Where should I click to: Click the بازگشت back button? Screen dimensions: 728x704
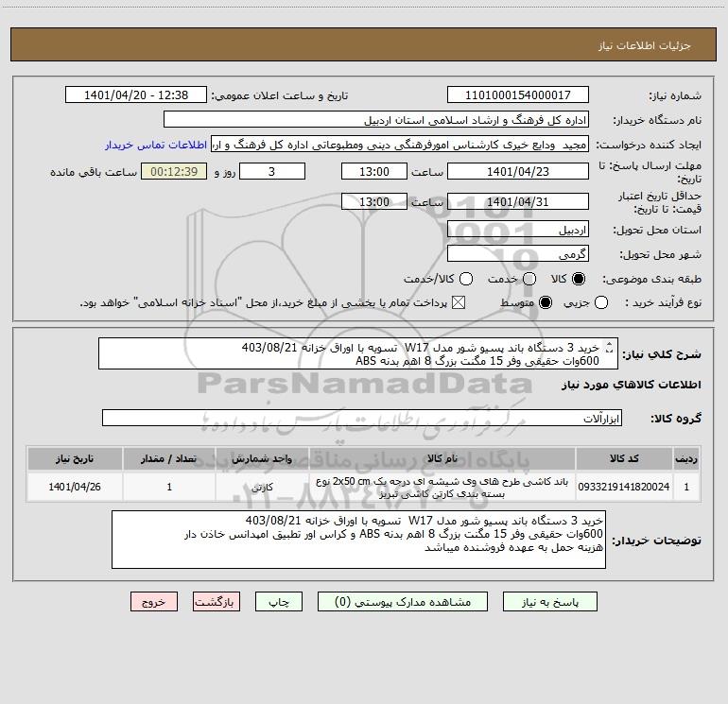coord(217,602)
